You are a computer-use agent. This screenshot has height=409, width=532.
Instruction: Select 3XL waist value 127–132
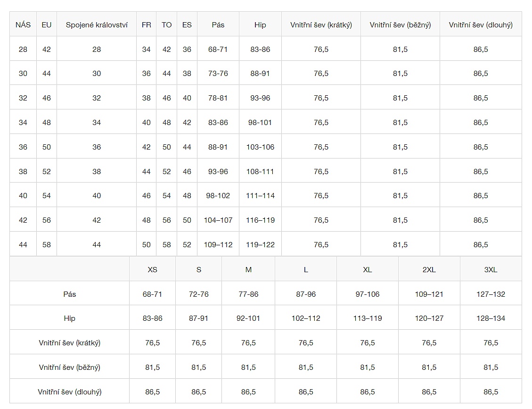(491, 294)
